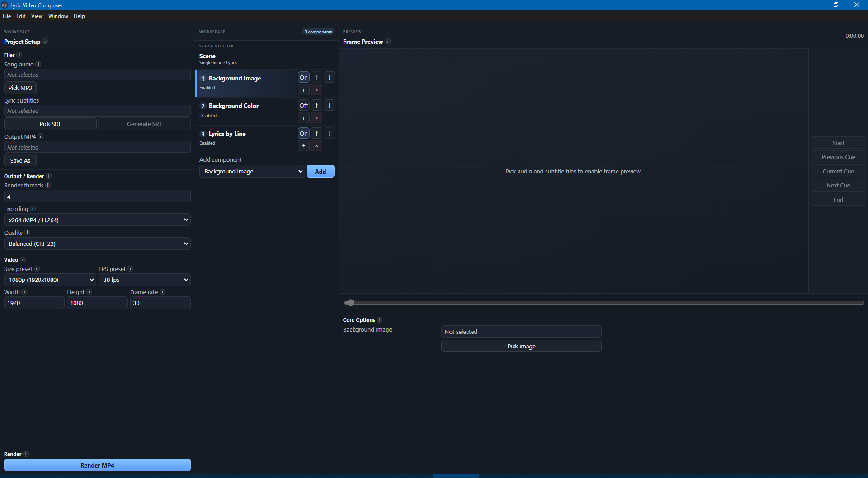This screenshot has height=478, width=868.
Task: Click inside the Width input field
Action: (x=34, y=303)
